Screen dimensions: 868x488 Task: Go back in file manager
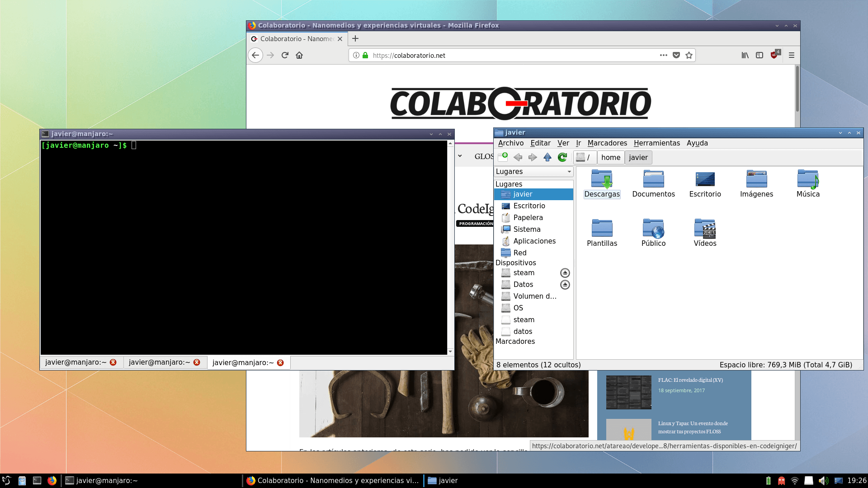(518, 157)
